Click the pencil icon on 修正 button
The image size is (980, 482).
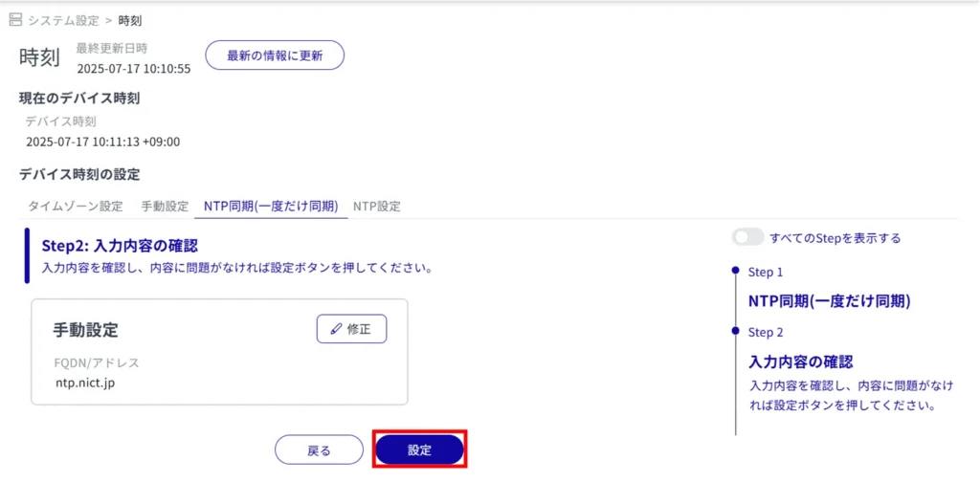click(336, 329)
